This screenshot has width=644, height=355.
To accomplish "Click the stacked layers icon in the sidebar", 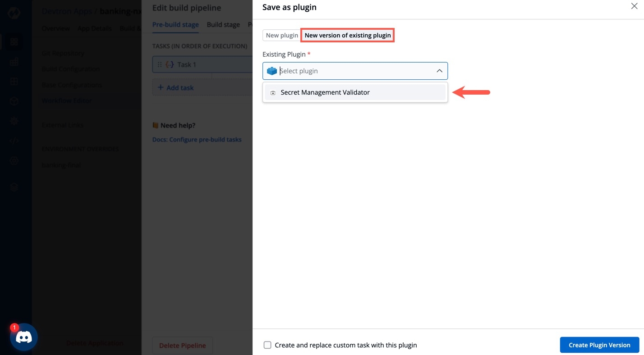I will (x=14, y=187).
